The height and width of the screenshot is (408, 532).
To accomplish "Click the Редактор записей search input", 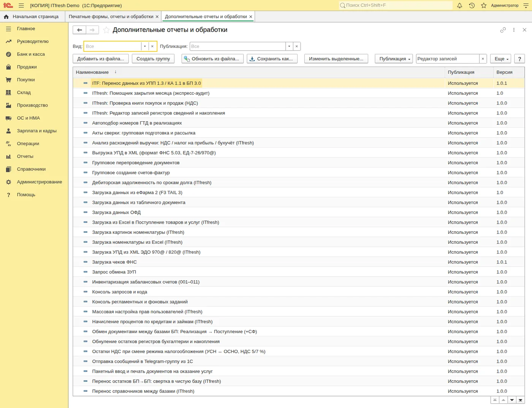I will 447,59.
